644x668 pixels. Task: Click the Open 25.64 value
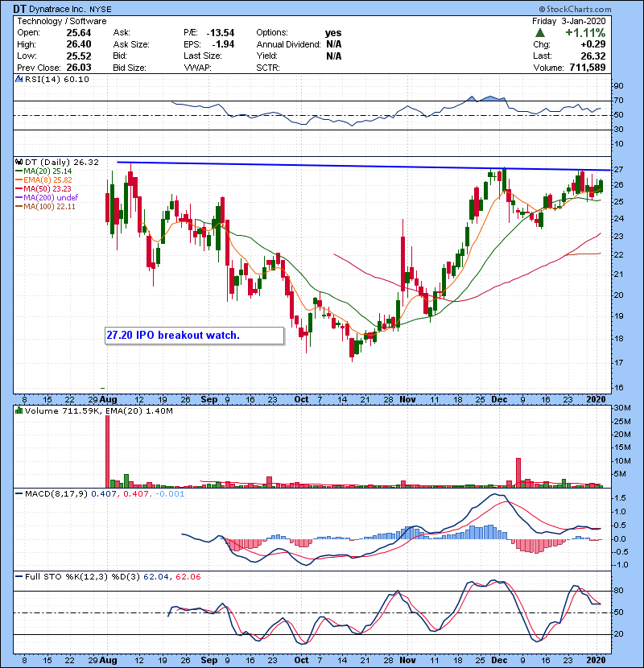pos(79,33)
